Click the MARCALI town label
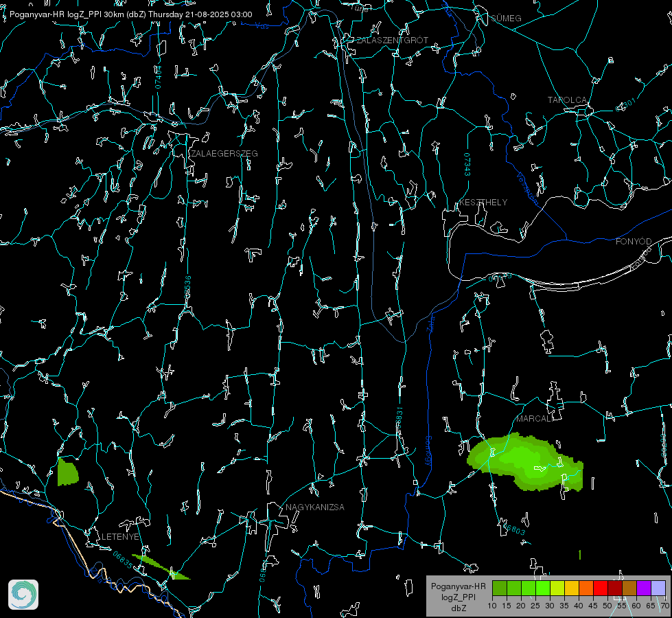Image resolution: width=672 pixels, height=618 pixels. (535, 419)
